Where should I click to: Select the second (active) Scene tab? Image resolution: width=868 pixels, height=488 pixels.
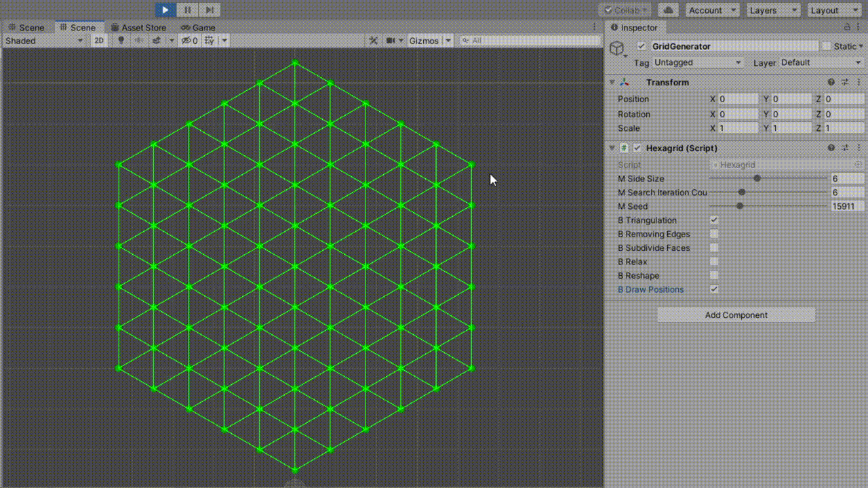click(x=77, y=28)
